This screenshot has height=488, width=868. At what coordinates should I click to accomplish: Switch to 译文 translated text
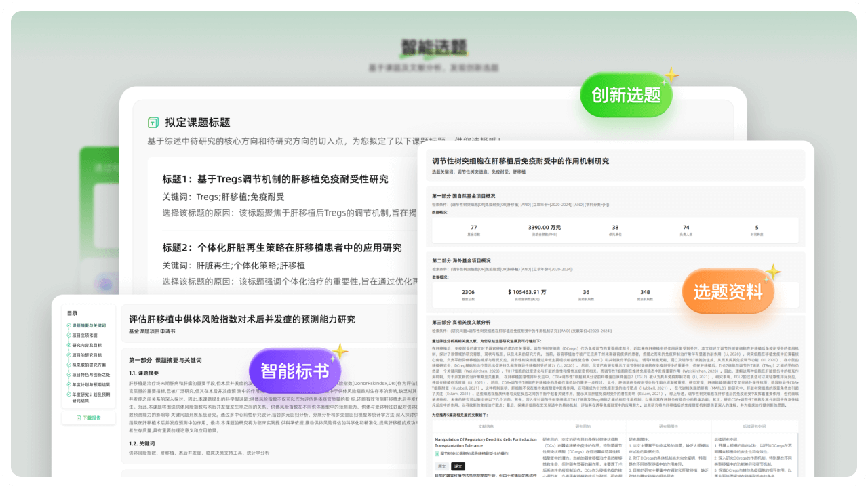tap(458, 466)
